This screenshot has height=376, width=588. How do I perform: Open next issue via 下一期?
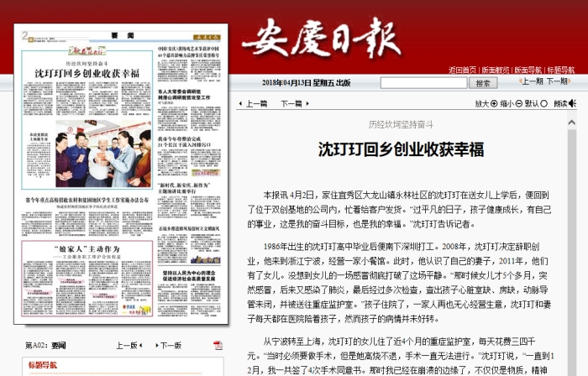click(x=560, y=81)
